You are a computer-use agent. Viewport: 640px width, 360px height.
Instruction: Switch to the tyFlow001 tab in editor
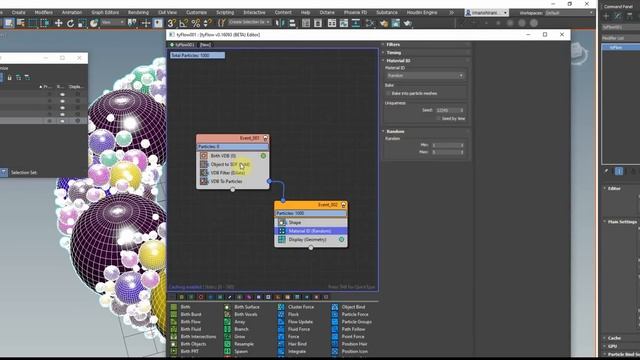182,45
